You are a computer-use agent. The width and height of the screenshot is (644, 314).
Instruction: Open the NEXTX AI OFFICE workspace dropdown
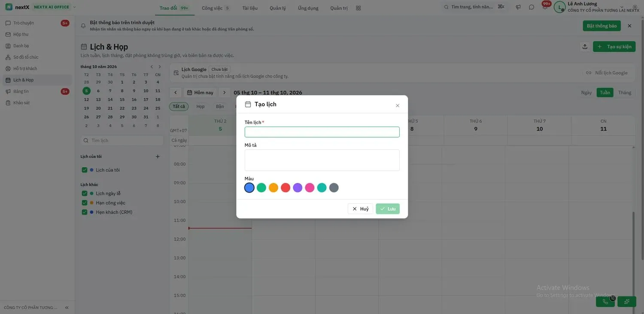pos(55,7)
